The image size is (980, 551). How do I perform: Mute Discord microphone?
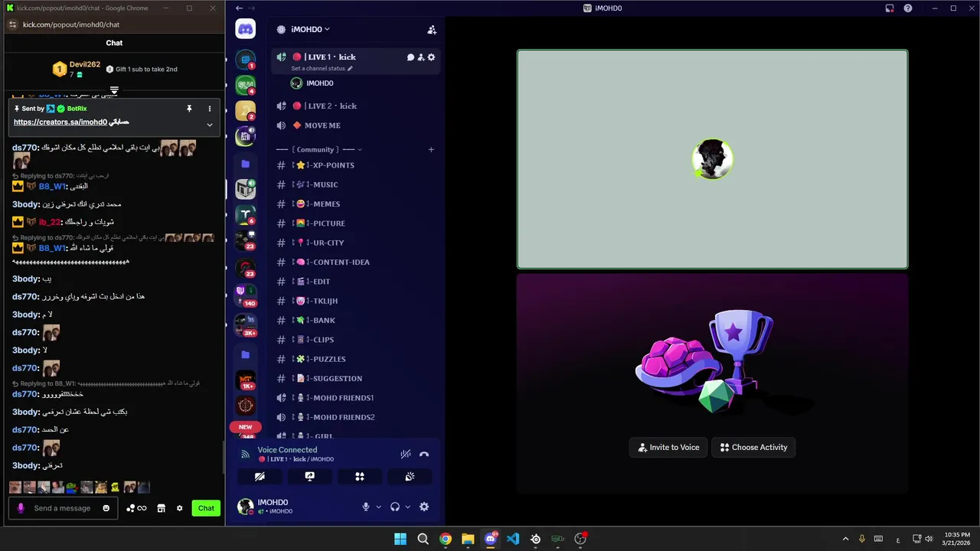pos(366,507)
